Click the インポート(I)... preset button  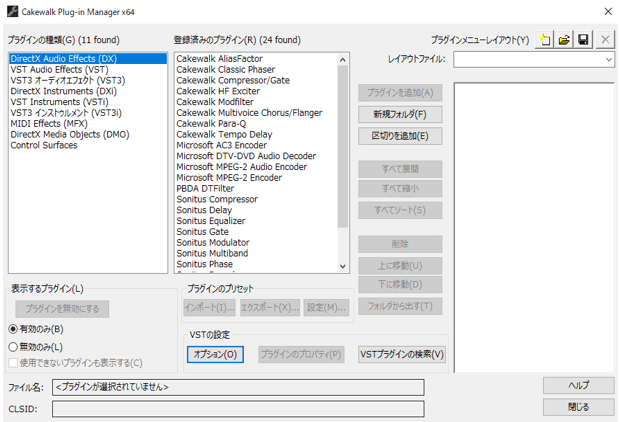(210, 307)
